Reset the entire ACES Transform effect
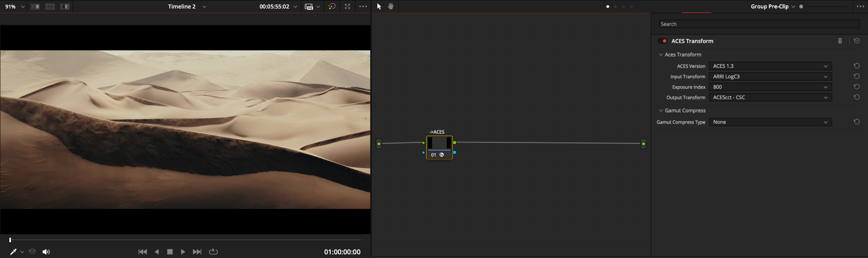The height and width of the screenshot is (258, 868). (857, 41)
